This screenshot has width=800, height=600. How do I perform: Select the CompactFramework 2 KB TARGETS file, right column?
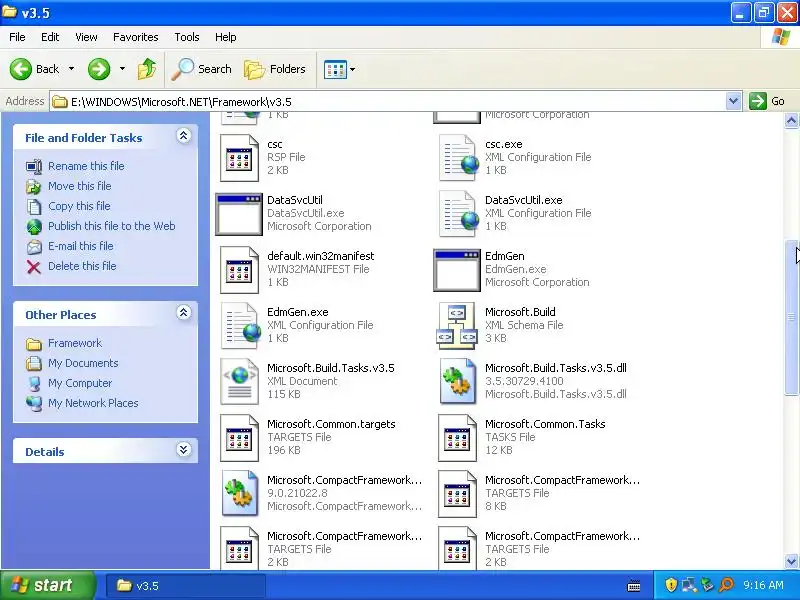(457, 548)
